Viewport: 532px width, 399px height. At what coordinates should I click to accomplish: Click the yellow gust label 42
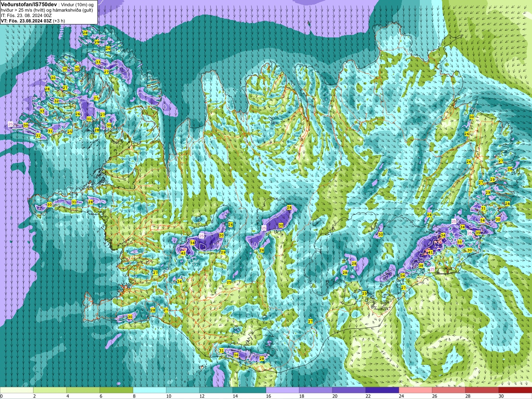pos(183,253)
